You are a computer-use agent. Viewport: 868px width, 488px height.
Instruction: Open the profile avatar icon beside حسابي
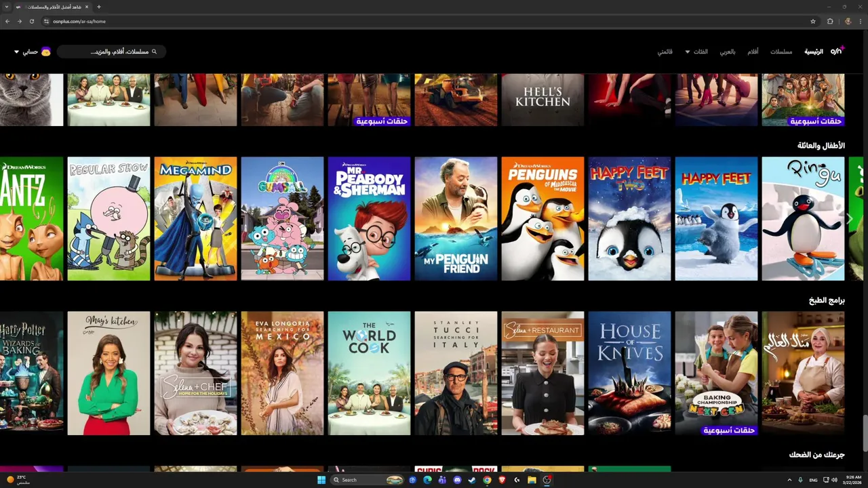tap(46, 52)
